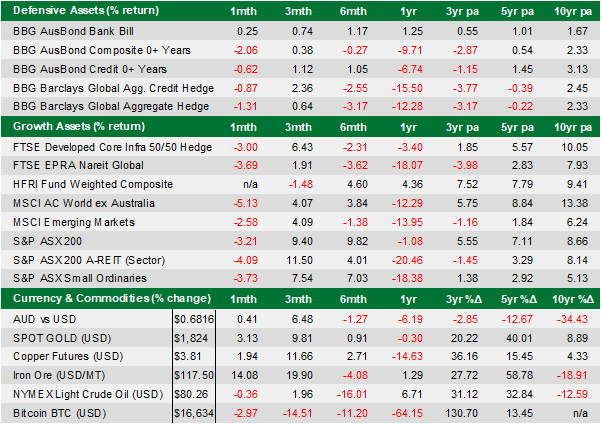The image size is (602, 424).
Task: Click the Growth Assets section header
Action: tap(68, 127)
